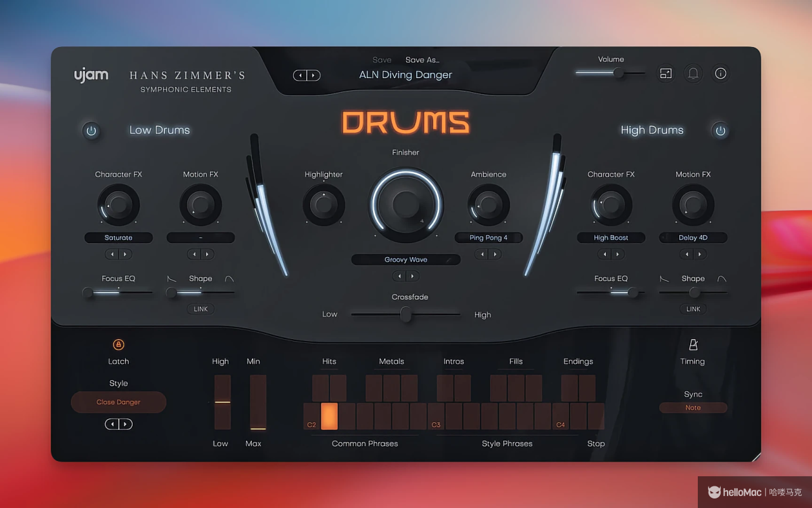The height and width of the screenshot is (508, 812).
Task: Click the Min/Max mod wheel strip
Action: (258, 402)
